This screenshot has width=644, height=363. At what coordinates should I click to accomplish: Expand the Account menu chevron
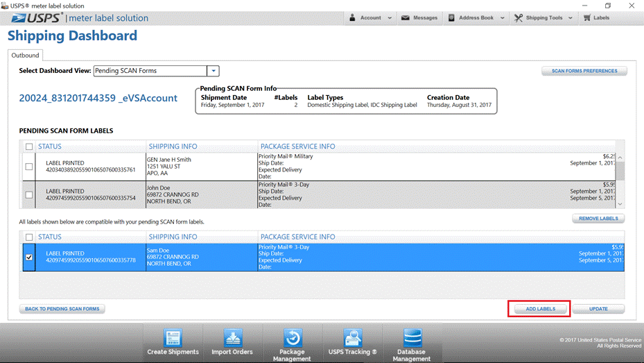coord(390,18)
